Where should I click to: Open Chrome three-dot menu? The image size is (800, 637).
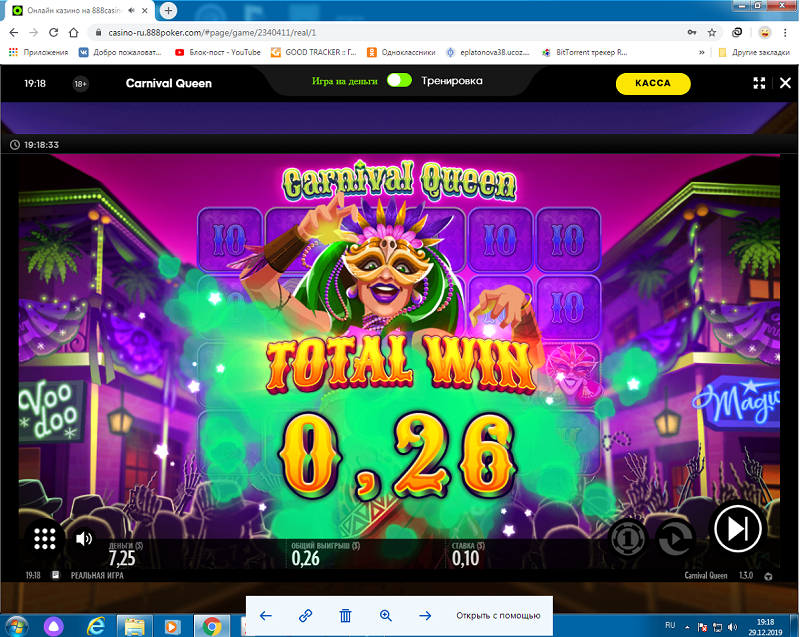[x=785, y=33]
